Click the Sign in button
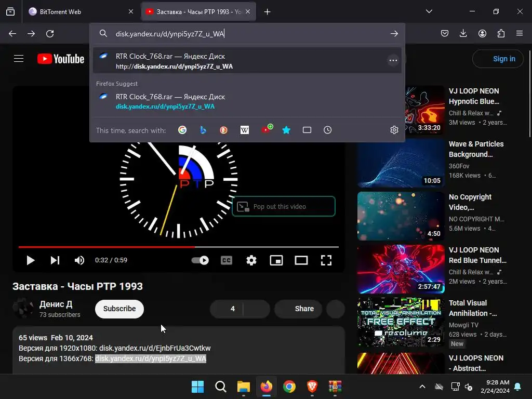Image resolution: width=532 pixels, height=399 pixels. (498, 59)
